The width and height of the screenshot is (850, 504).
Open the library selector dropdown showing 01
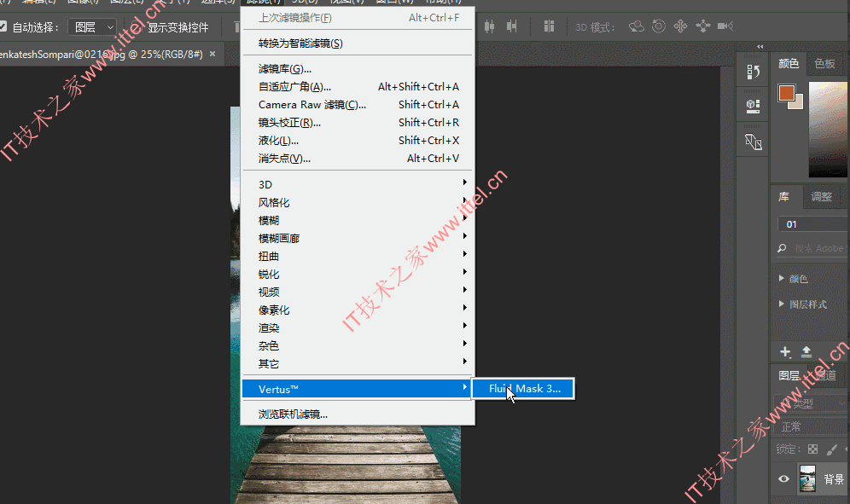(x=813, y=224)
